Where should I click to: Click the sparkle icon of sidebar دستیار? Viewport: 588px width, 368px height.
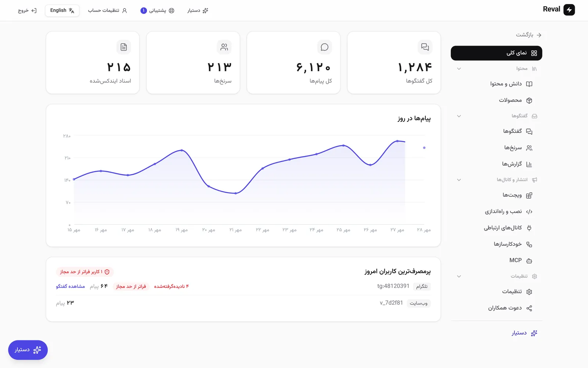click(534, 333)
